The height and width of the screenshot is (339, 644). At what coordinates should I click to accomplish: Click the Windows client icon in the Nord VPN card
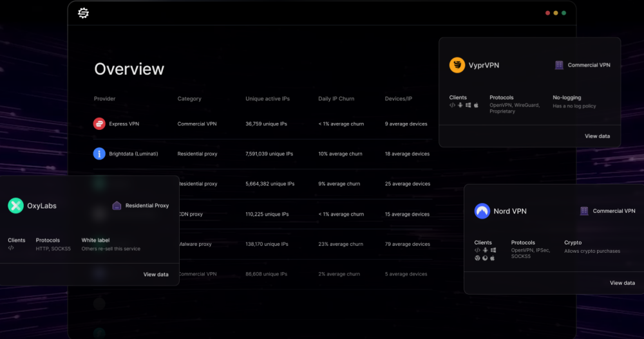(493, 250)
